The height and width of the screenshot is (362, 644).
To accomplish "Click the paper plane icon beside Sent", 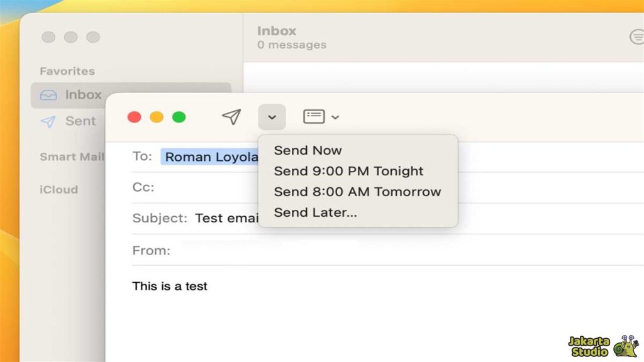I will (47, 121).
